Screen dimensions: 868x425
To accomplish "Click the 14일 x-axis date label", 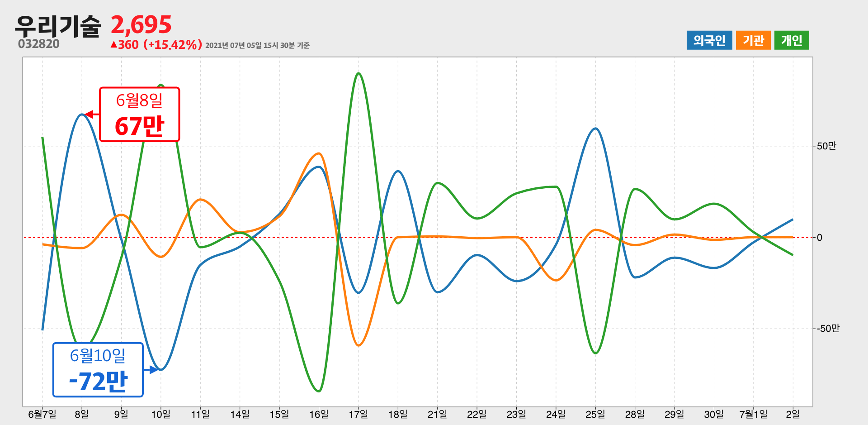I will click(x=240, y=414).
